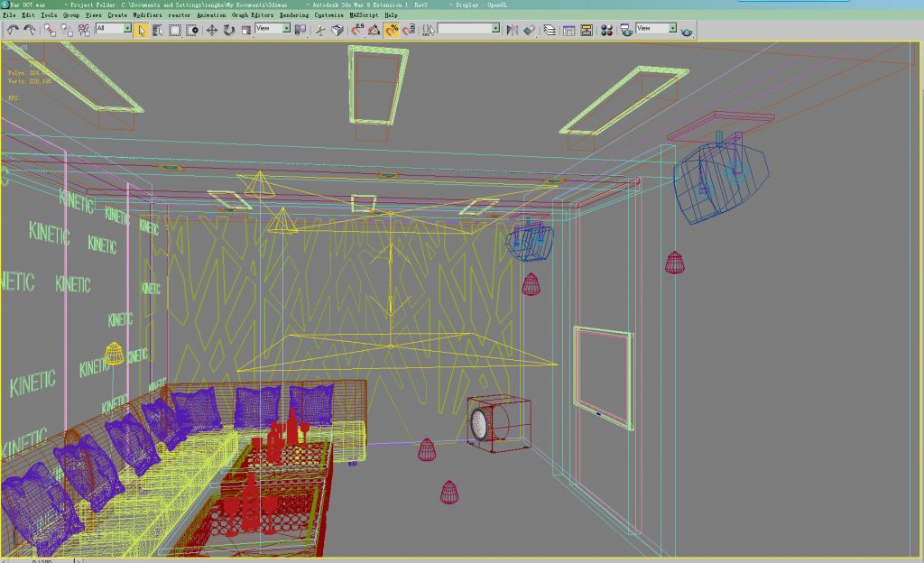
Task: Activate the Select and Rotate tool
Action: point(228,30)
